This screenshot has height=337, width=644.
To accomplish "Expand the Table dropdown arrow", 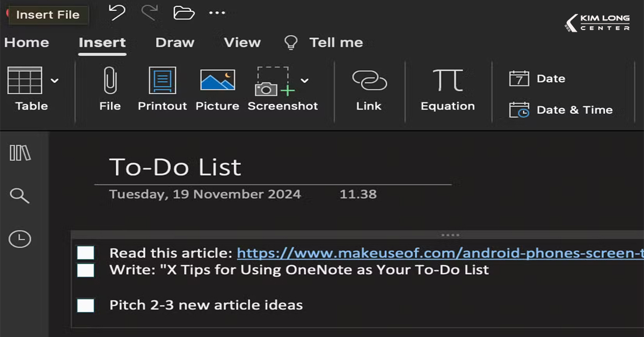I will pos(54,80).
